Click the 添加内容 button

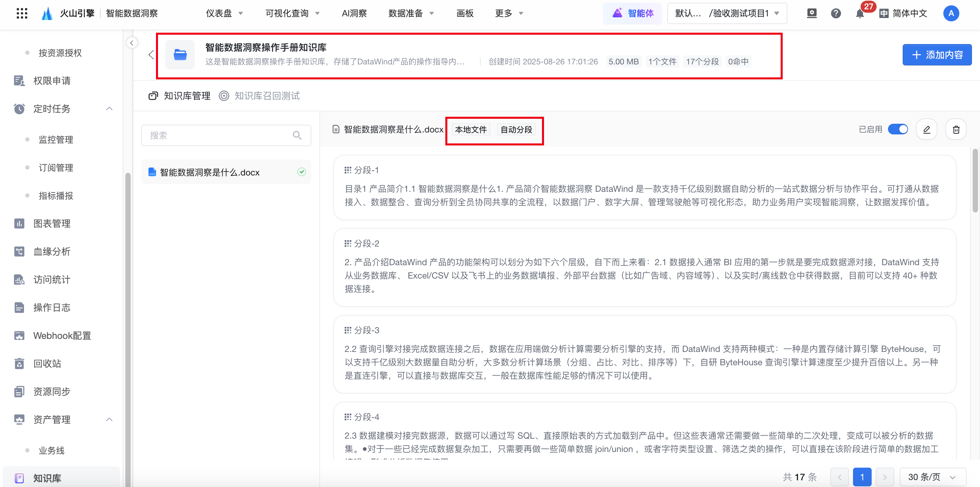(937, 55)
